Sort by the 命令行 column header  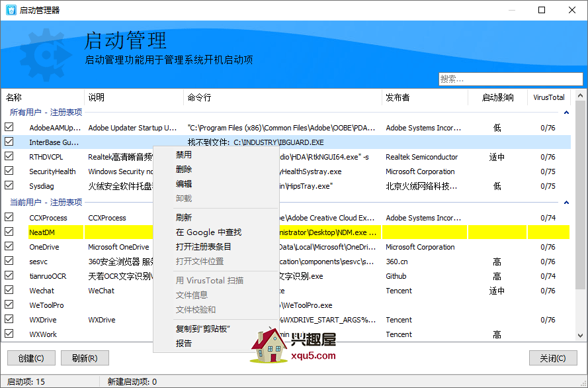tap(282, 97)
